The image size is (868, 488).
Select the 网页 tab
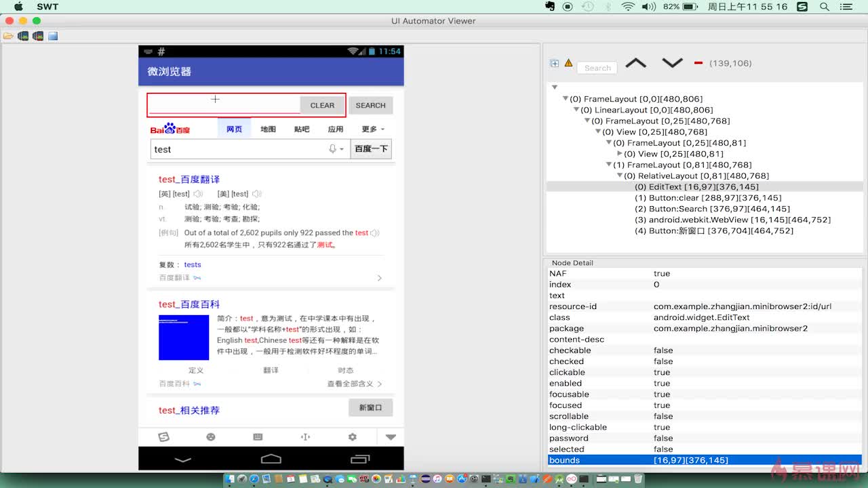pos(234,129)
